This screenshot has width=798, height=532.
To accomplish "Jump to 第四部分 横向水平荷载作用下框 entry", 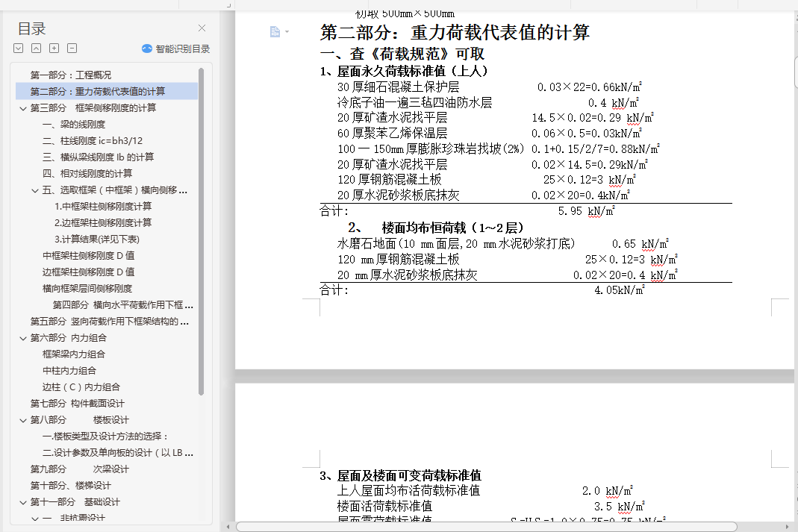I will pyautogui.click(x=123, y=305).
